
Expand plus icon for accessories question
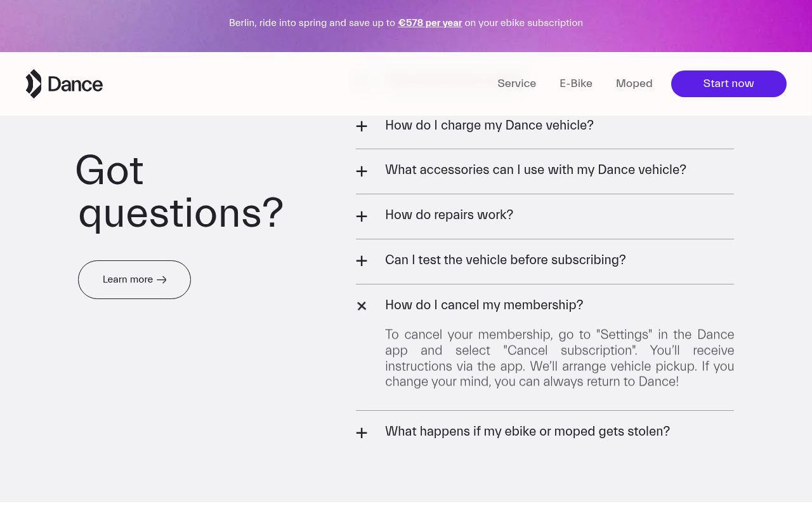[x=362, y=171]
